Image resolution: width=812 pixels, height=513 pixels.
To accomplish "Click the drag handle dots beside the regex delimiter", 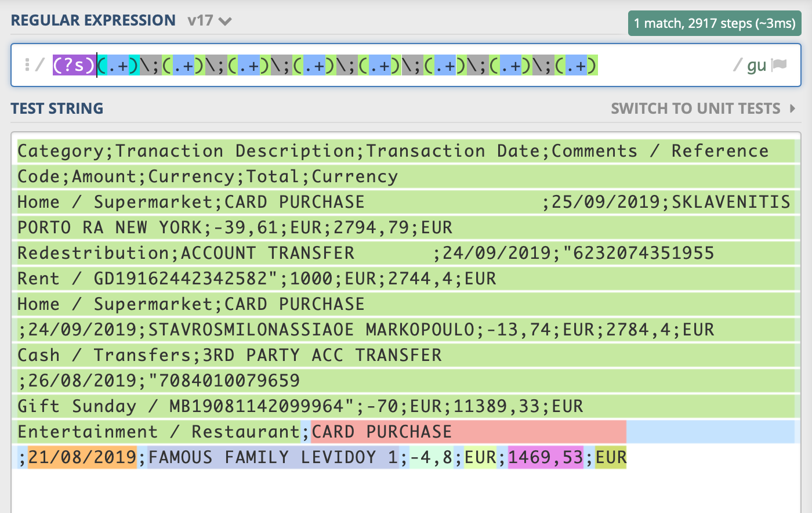I will 27,64.
